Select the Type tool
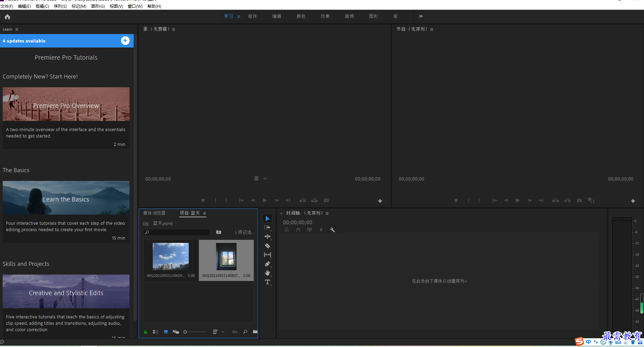 point(267,282)
